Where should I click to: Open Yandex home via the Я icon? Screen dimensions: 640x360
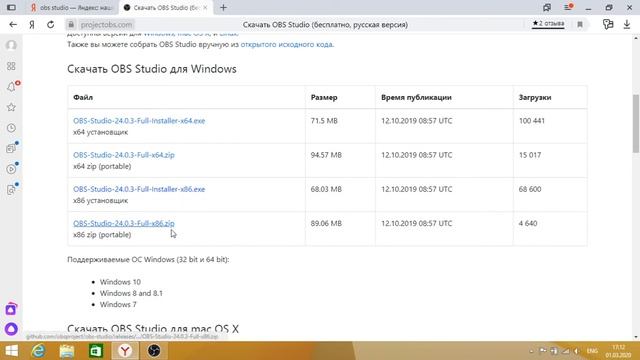point(32,24)
